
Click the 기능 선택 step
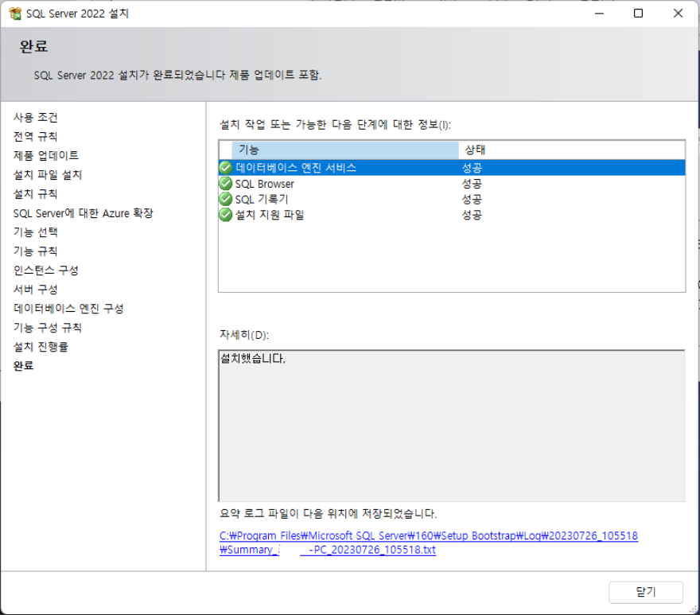[x=35, y=232]
